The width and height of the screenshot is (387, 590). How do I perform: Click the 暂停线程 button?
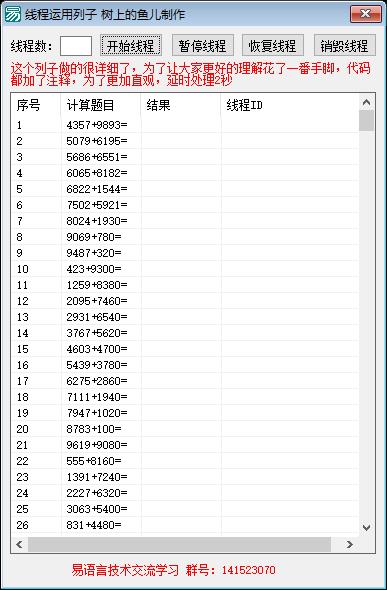(203, 46)
